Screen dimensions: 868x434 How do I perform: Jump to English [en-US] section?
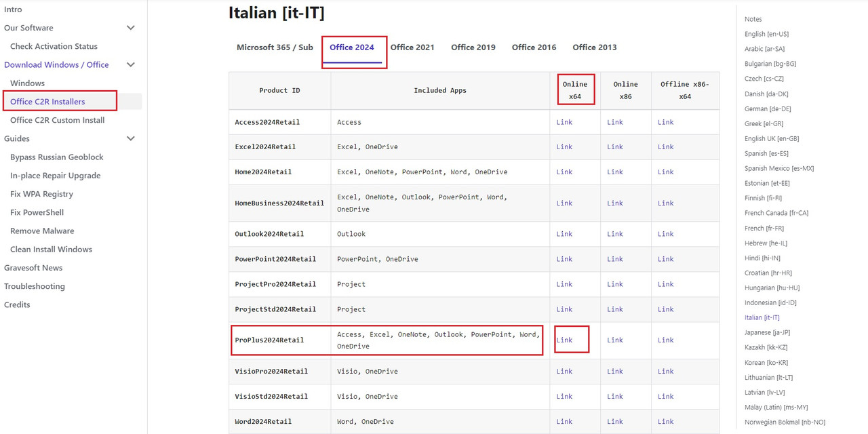coord(766,34)
